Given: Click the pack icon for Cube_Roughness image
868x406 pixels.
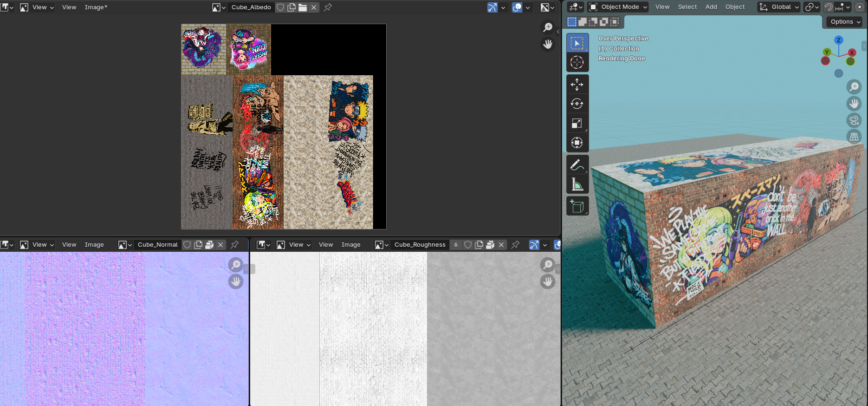Looking at the screenshot, I should coord(490,245).
